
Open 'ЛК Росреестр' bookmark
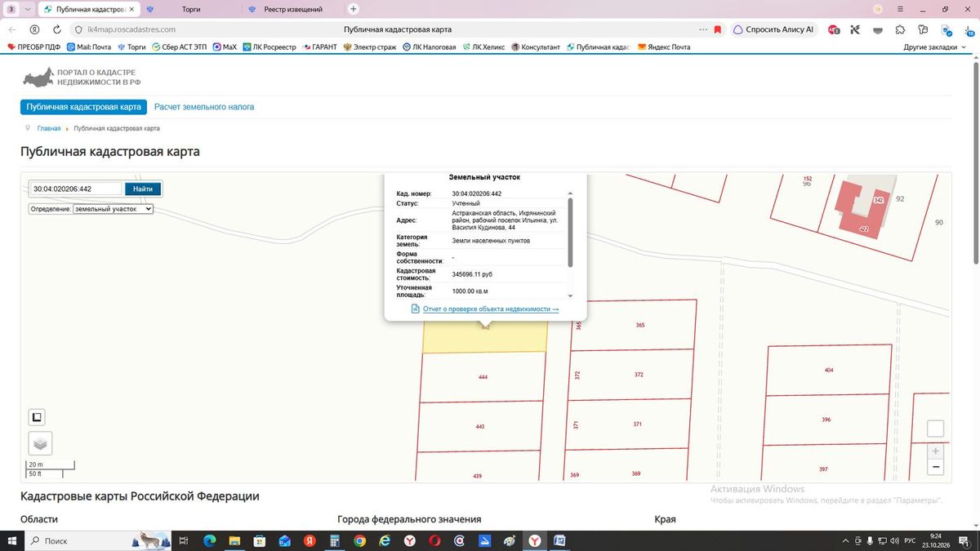(269, 47)
